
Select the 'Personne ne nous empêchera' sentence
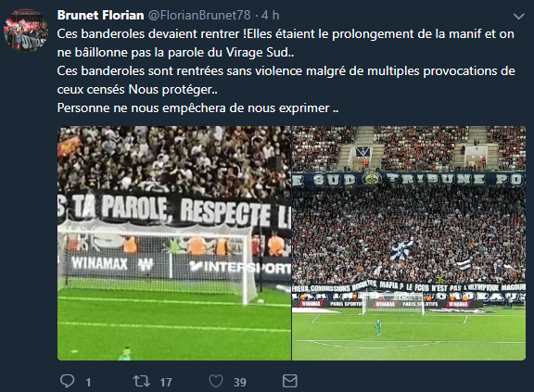tap(197, 108)
